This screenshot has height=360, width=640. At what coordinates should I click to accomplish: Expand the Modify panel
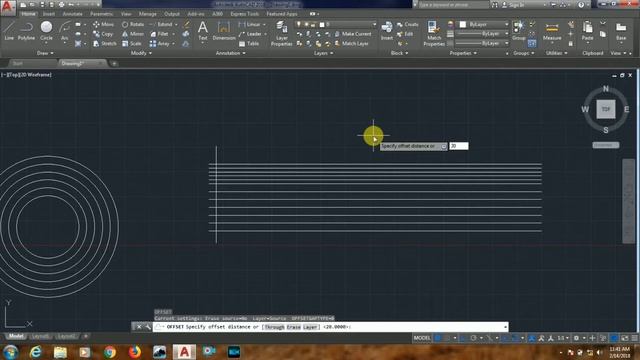tap(141, 53)
